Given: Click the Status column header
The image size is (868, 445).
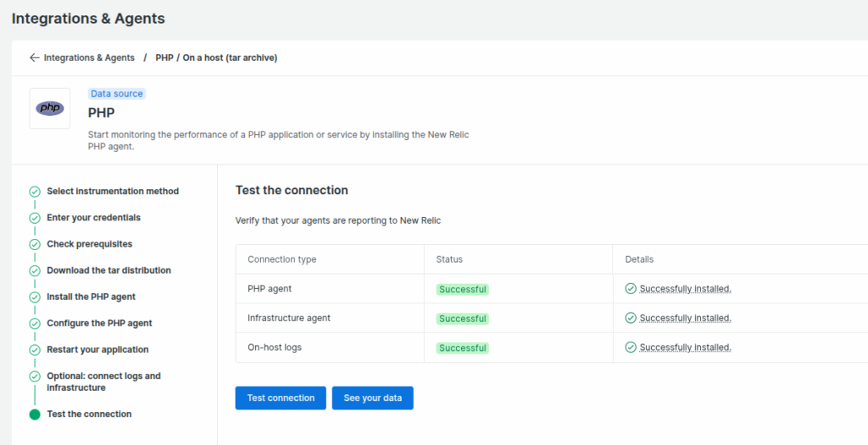Looking at the screenshot, I should click(x=449, y=259).
